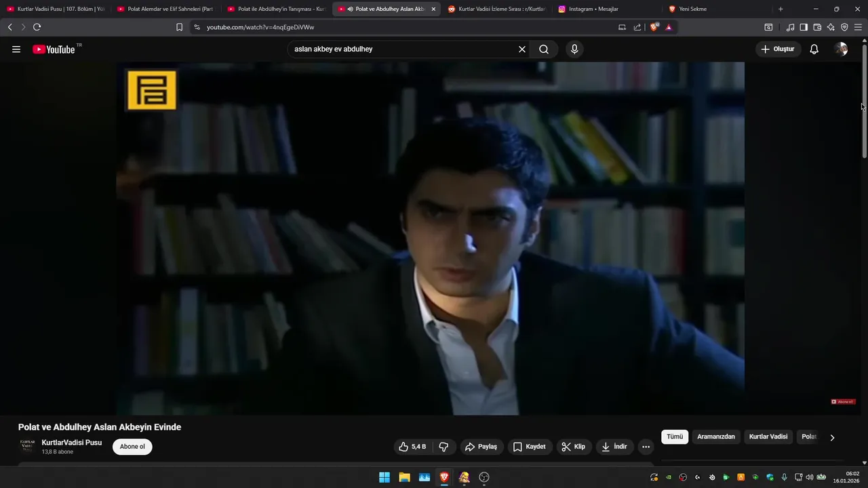Open more actions three-dot menu
The image size is (868, 488).
pos(646,447)
